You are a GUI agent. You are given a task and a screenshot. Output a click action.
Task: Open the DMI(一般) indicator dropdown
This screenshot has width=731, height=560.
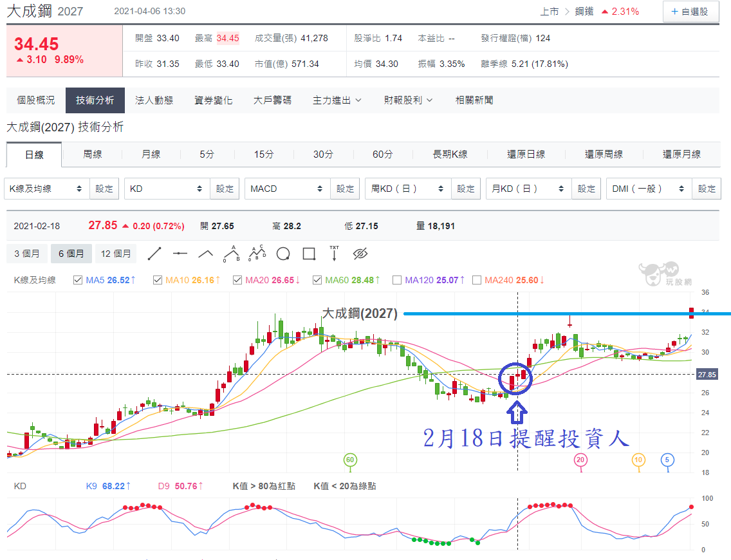tap(649, 189)
